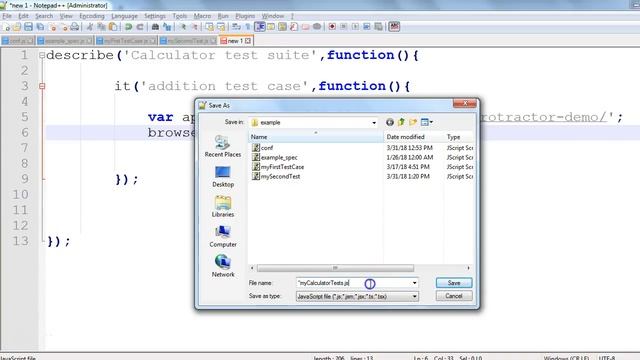Click the Zoom In toolbar icon
Image resolution: width=640 pixels, height=360 pixels.
182,27
